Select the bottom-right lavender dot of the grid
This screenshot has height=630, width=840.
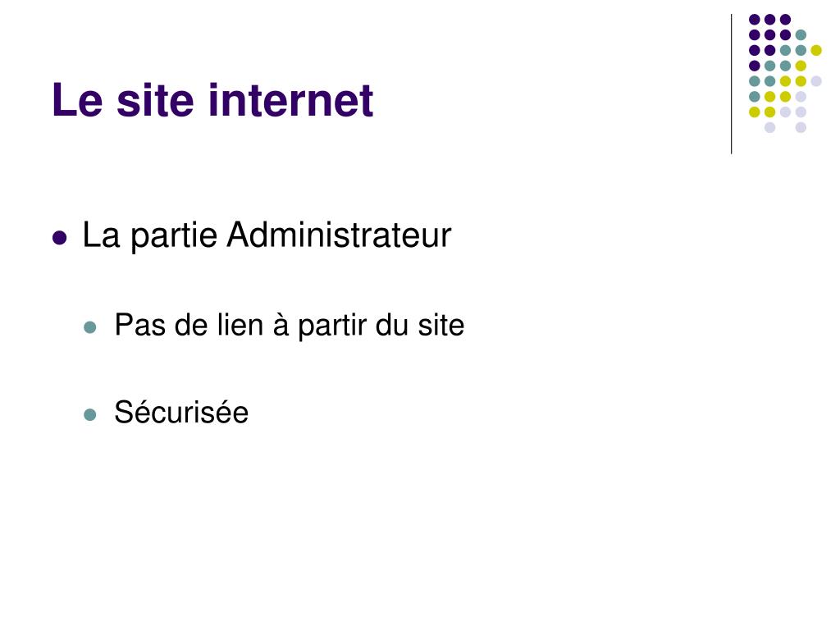[801, 127]
